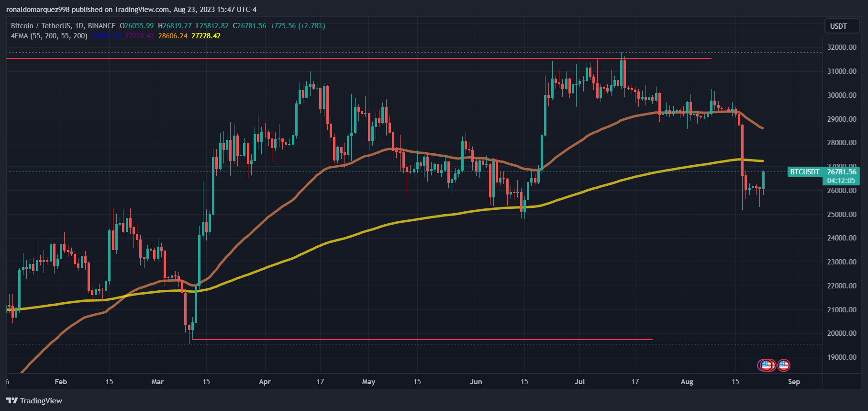The height and width of the screenshot is (411, 868).
Task: Click the +725.56 (+2.78%) change value
Action: [x=298, y=26]
